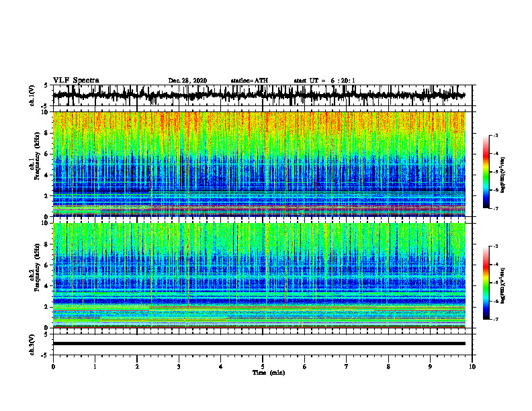Viewport: 532px width, 411px height.
Task: Click the "0" tick label on time axis
Action: pos(53,367)
